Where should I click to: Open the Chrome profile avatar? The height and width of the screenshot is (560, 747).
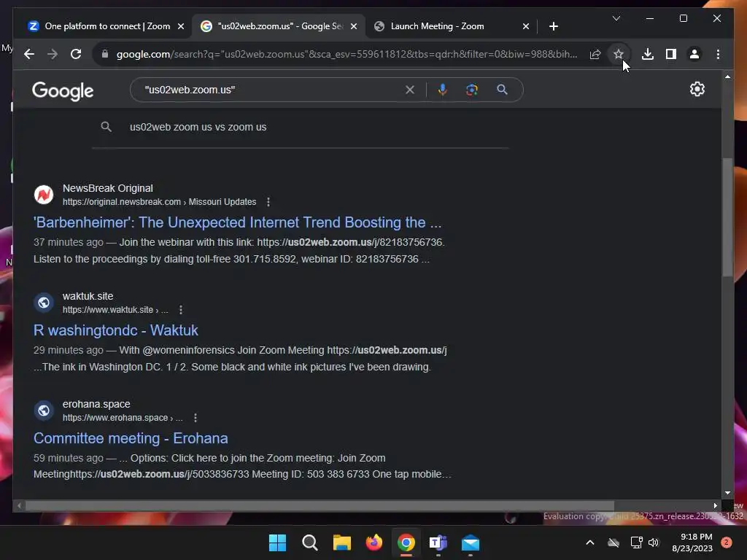694,54
